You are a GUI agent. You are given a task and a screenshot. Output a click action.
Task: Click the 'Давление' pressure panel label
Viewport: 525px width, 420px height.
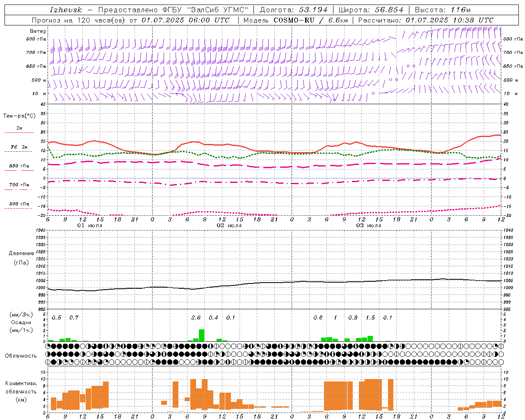tap(21, 253)
